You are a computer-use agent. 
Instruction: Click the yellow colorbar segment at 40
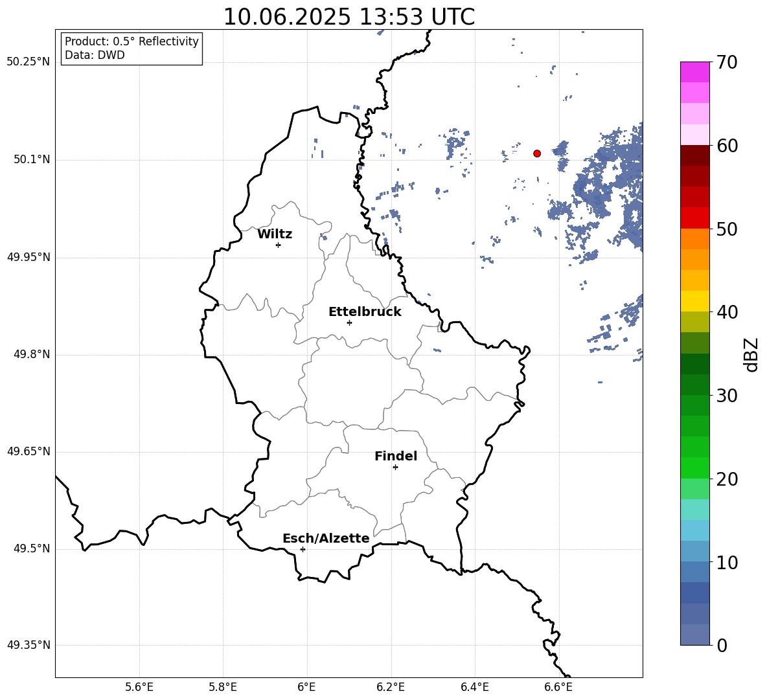[x=695, y=302]
